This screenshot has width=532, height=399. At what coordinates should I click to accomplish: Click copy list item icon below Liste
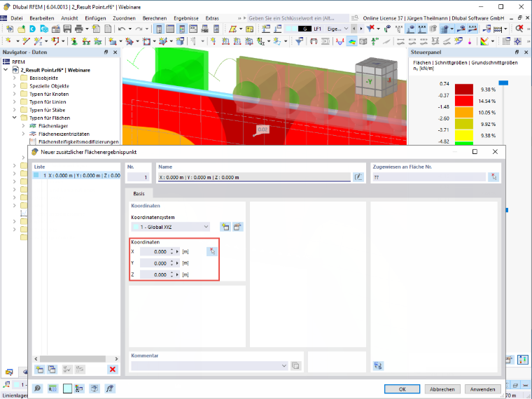tap(52, 370)
